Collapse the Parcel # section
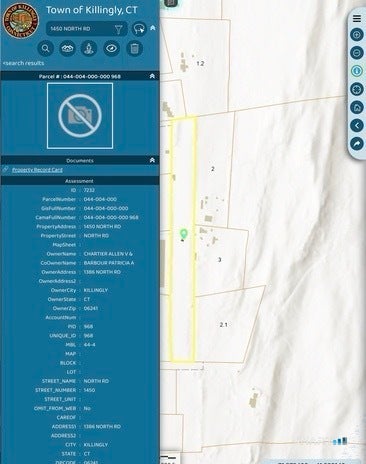Viewport: 366px width, 464px height. click(x=152, y=76)
